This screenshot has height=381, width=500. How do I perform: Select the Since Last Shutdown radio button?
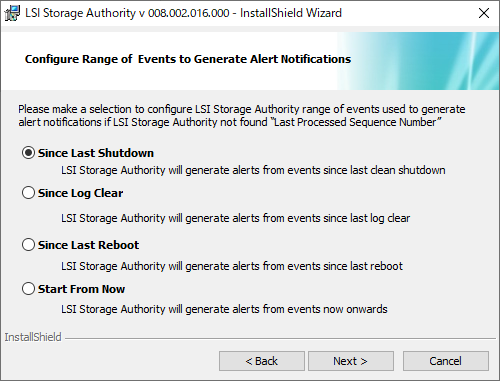pyautogui.click(x=28, y=153)
